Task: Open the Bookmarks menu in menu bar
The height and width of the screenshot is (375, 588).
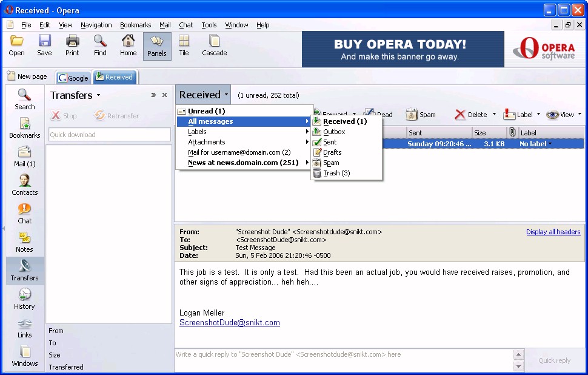Action: point(135,25)
